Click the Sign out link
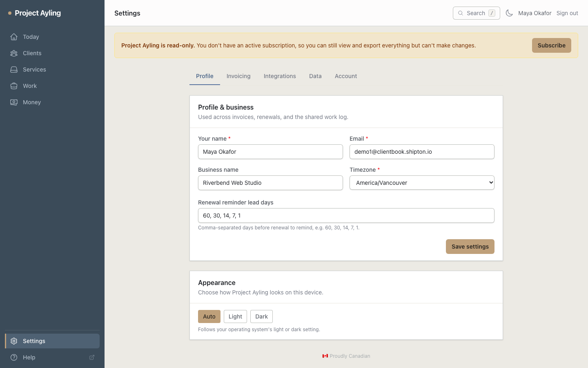The height and width of the screenshot is (368, 588). (x=567, y=13)
